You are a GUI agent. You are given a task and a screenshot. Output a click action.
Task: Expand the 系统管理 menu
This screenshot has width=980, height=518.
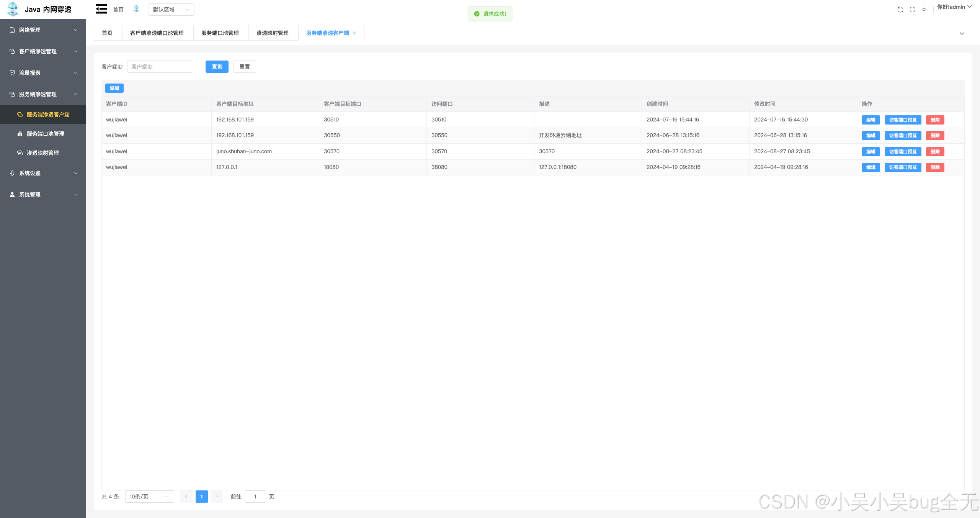(76, 195)
